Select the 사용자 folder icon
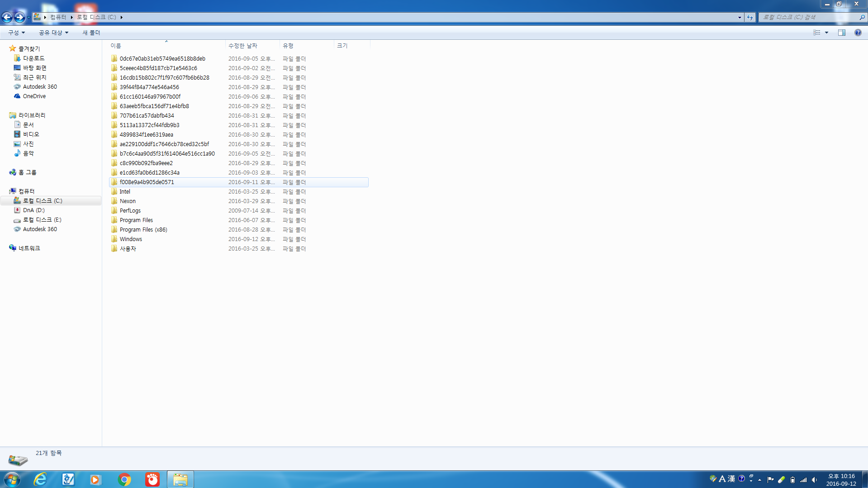The height and width of the screenshot is (488, 868). click(114, 248)
